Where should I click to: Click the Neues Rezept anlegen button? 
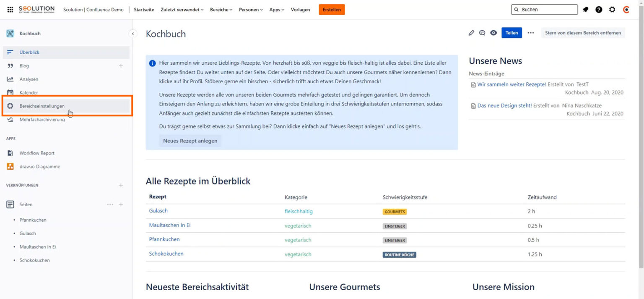[190, 141]
